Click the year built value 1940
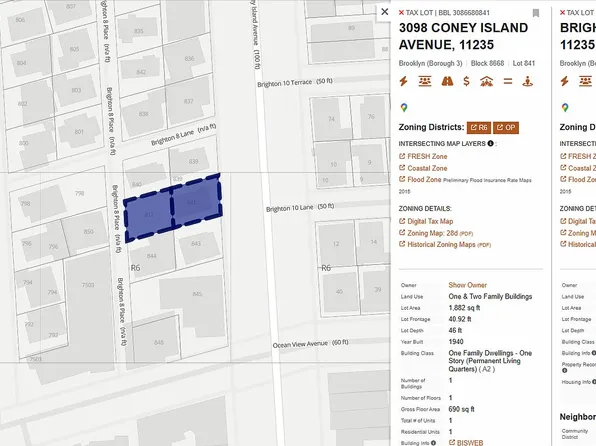The width and height of the screenshot is (596, 446). click(456, 341)
